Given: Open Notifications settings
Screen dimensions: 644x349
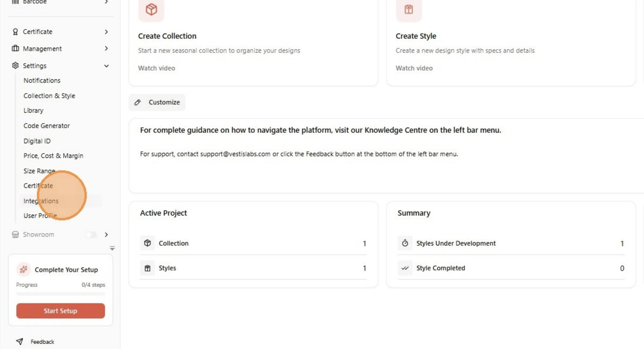Looking at the screenshot, I should 42,80.
